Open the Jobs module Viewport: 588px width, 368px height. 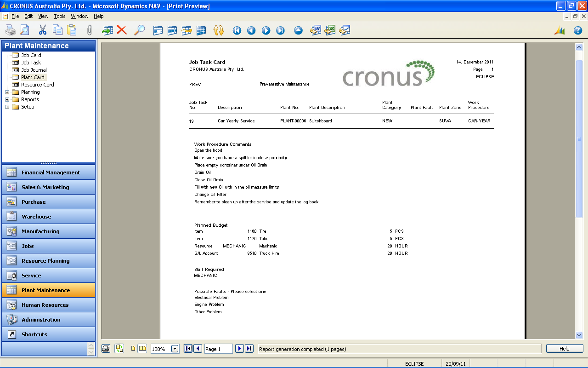(49, 246)
